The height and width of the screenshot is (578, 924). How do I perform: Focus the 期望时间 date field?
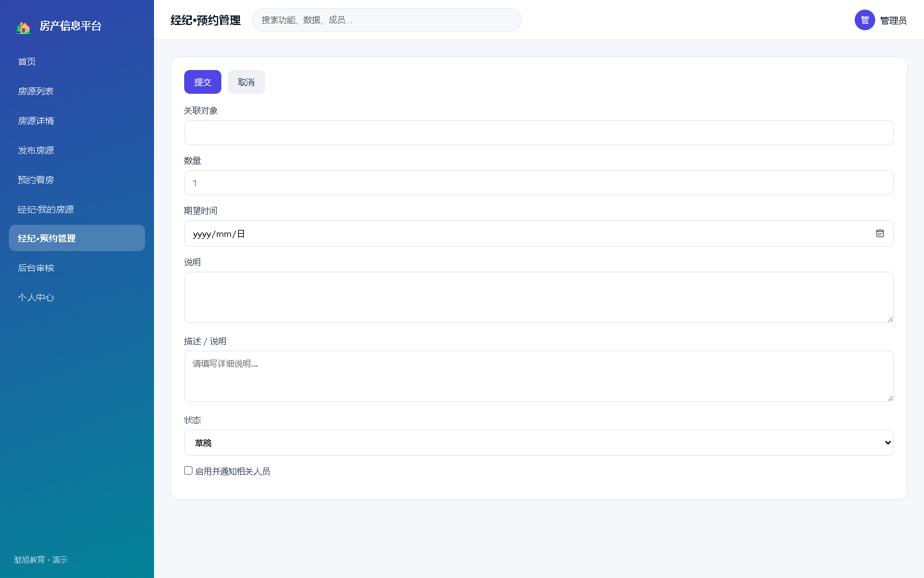(538, 234)
